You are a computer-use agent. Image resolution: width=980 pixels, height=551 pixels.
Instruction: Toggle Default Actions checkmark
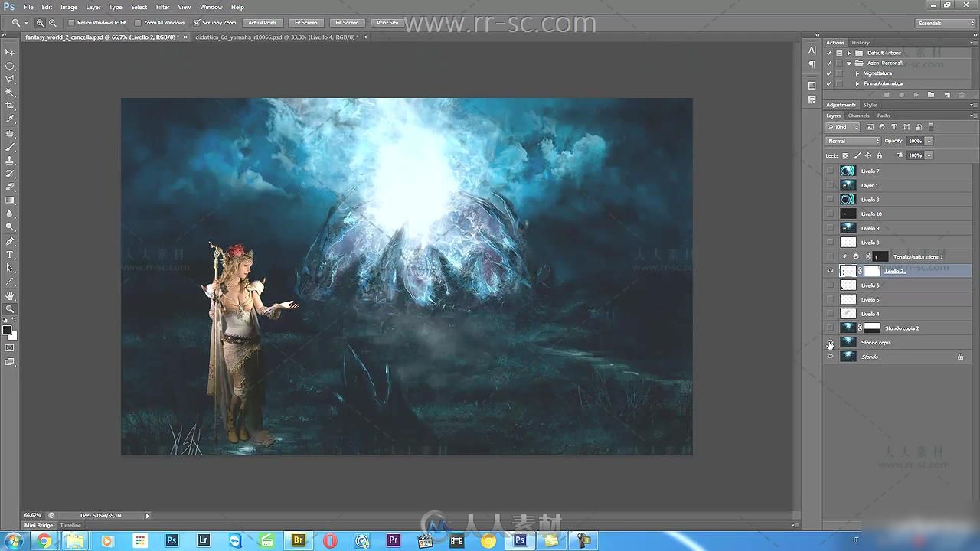(x=829, y=53)
